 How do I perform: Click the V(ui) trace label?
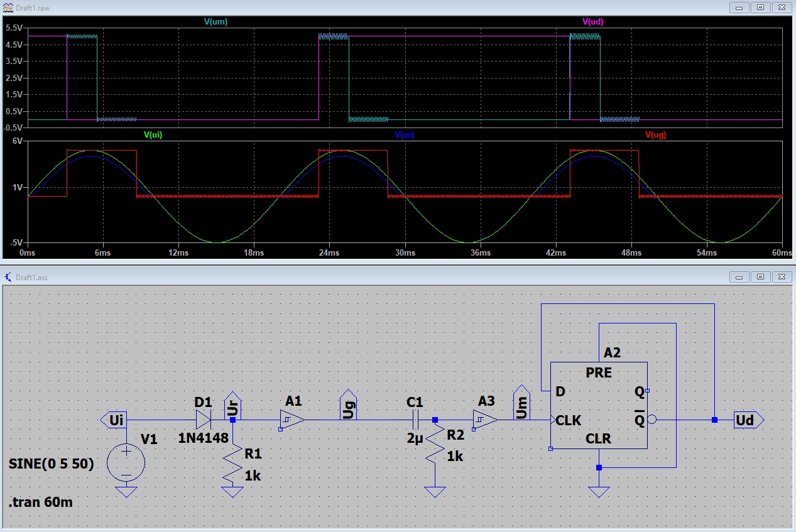point(153,134)
